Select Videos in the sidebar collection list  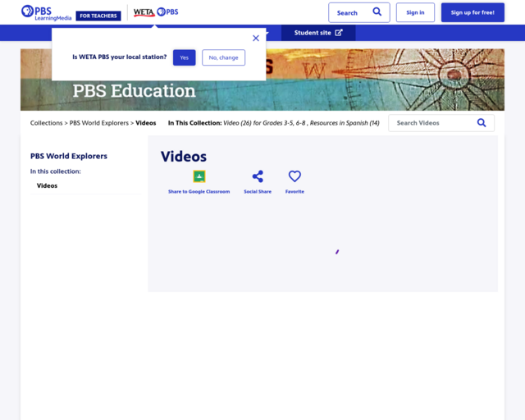point(47,185)
